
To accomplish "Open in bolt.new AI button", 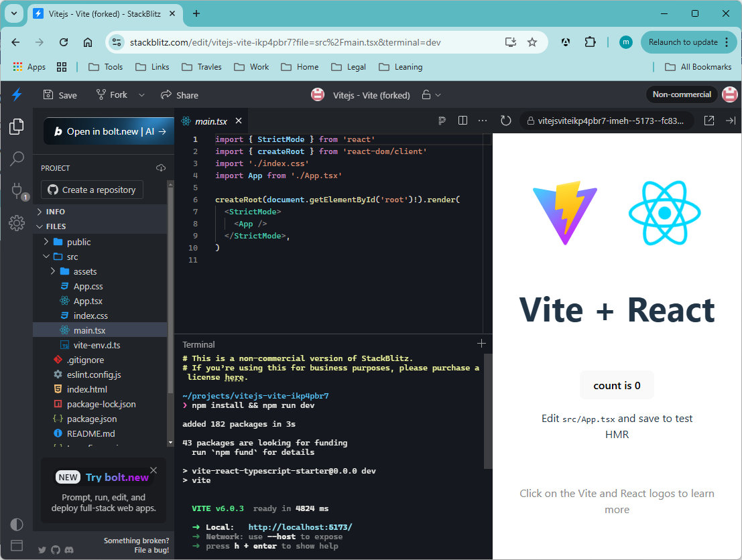I will (x=109, y=131).
